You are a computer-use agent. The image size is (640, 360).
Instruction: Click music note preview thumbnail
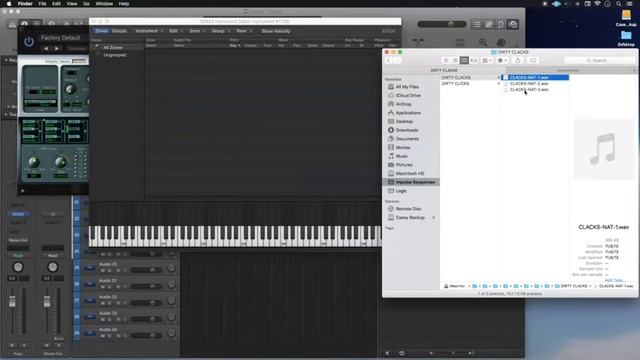pos(603,149)
